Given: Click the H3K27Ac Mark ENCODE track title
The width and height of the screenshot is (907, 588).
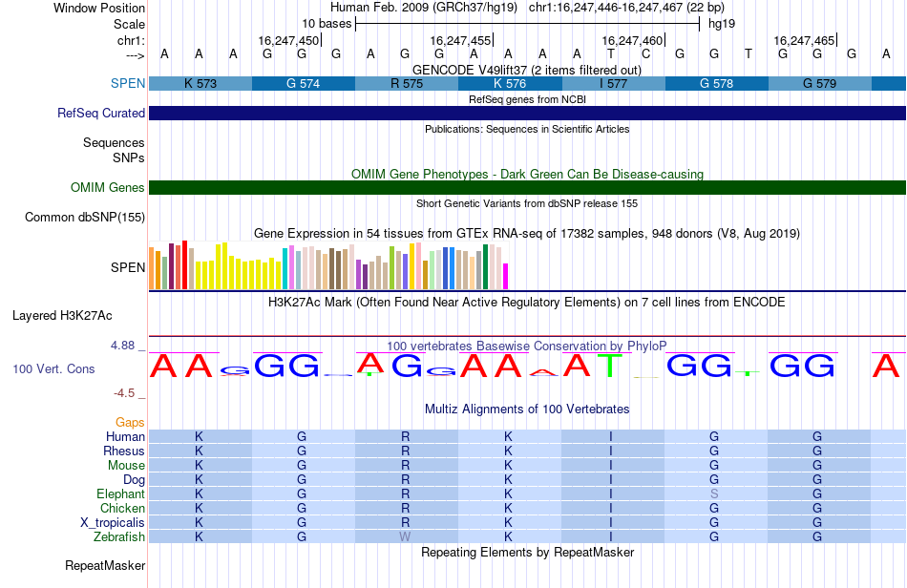Looking at the screenshot, I should pyautogui.click(x=527, y=302).
